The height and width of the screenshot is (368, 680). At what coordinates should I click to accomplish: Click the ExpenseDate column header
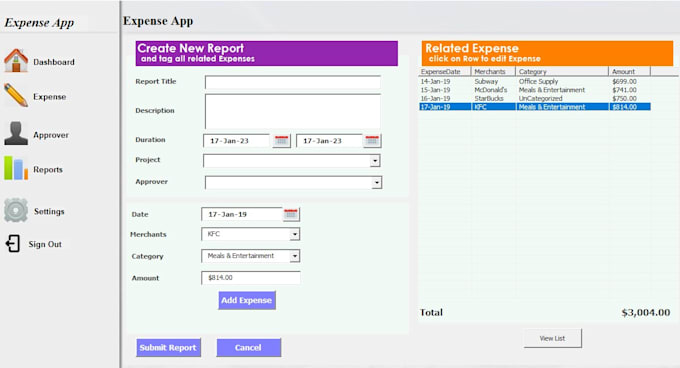[445, 72]
